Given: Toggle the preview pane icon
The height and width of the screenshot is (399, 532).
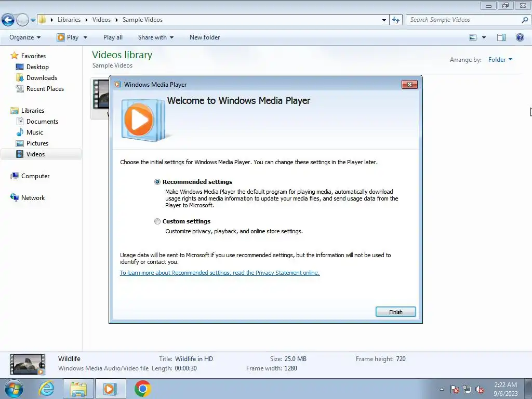Looking at the screenshot, I should [x=501, y=37].
